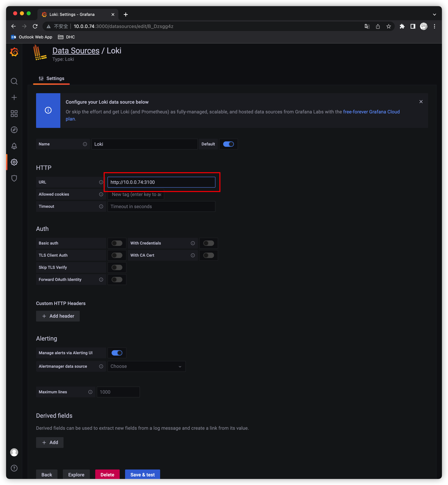
Task: Open the Search icon in Grafana sidebar
Action: pos(14,81)
